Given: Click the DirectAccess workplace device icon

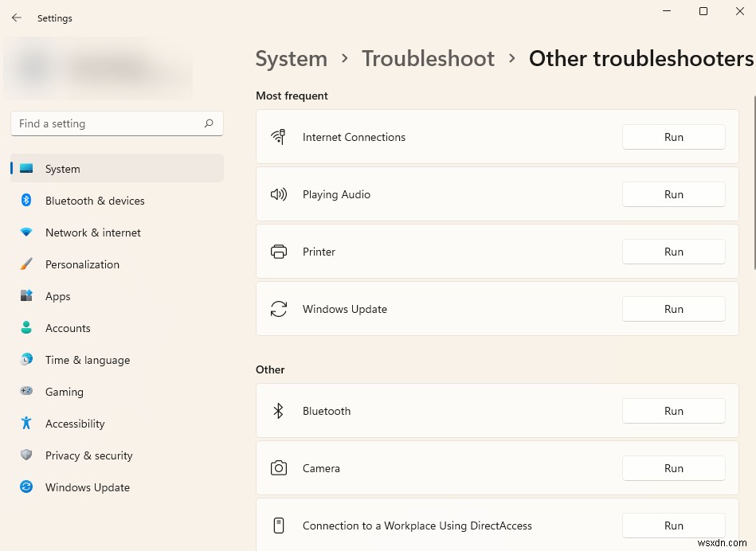Looking at the screenshot, I should pyautogui.click(x=279, y=526).
